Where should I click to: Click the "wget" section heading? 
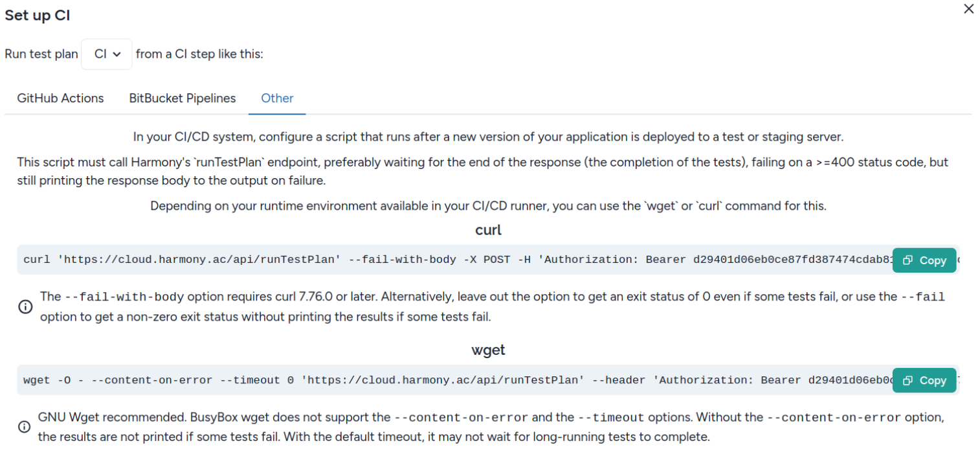click(488, 350)
